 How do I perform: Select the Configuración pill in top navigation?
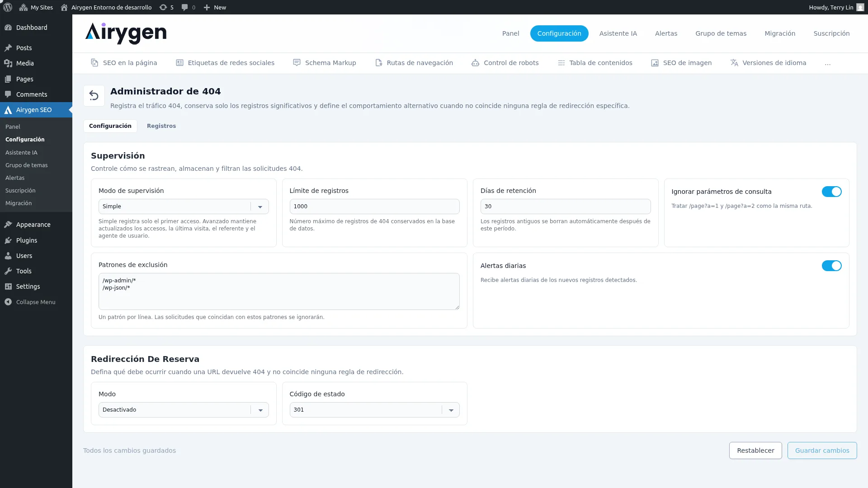[559, 33]
